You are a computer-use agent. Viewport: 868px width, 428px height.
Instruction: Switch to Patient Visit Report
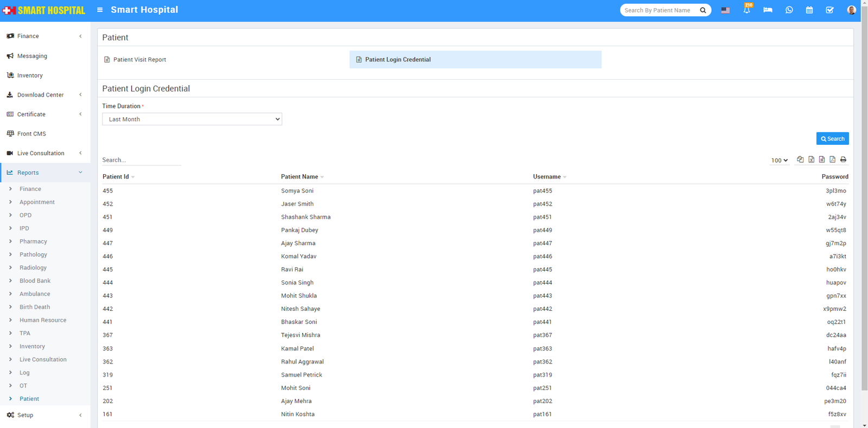coord(139,60)
